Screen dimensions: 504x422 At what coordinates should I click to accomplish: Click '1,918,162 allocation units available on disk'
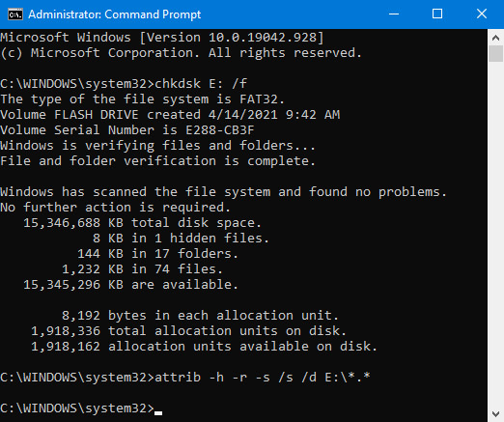[204, 347]
